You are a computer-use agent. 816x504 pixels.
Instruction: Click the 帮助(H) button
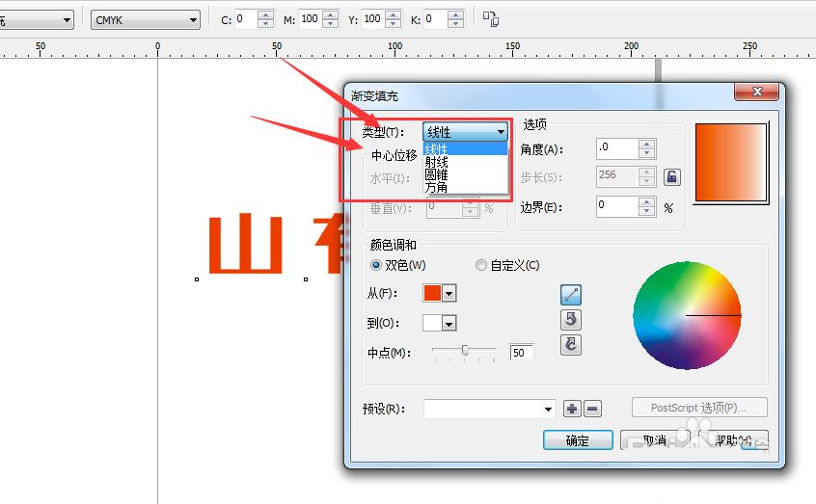tap(733, 440)
